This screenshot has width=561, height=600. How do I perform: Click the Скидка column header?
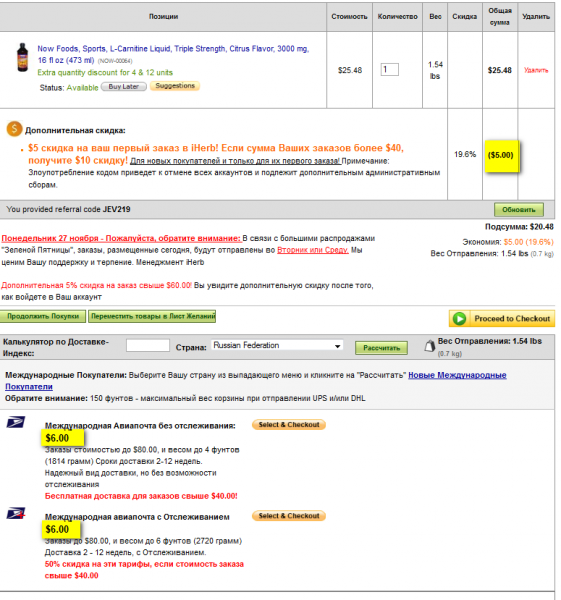[465, 16]
